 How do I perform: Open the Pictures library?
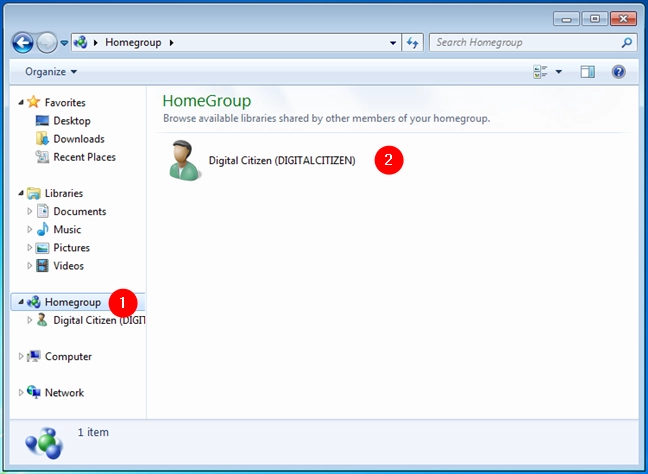(71, 248)
